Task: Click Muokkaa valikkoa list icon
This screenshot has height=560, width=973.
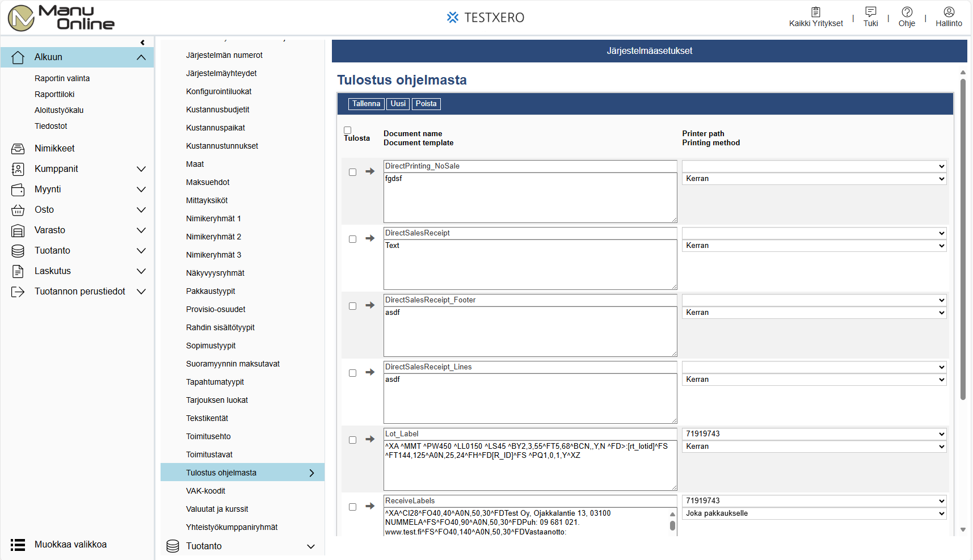Action: (18, 545)
